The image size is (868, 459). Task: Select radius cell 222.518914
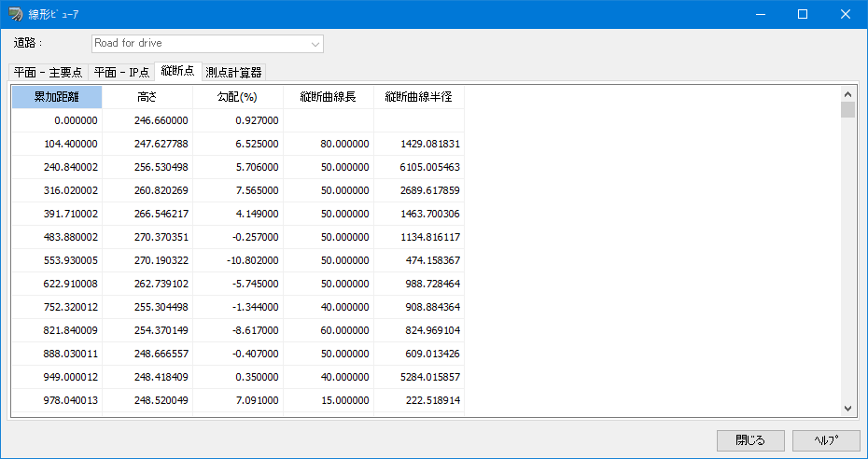coord(418,400)
